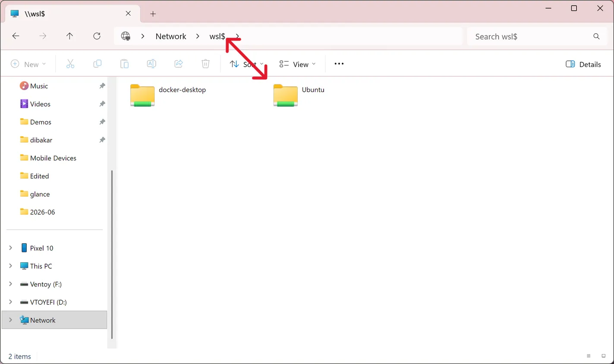The width and height of the screenshot is (614, 364).
Task: Open Music in the sidebar
Action: coord(39,86)
